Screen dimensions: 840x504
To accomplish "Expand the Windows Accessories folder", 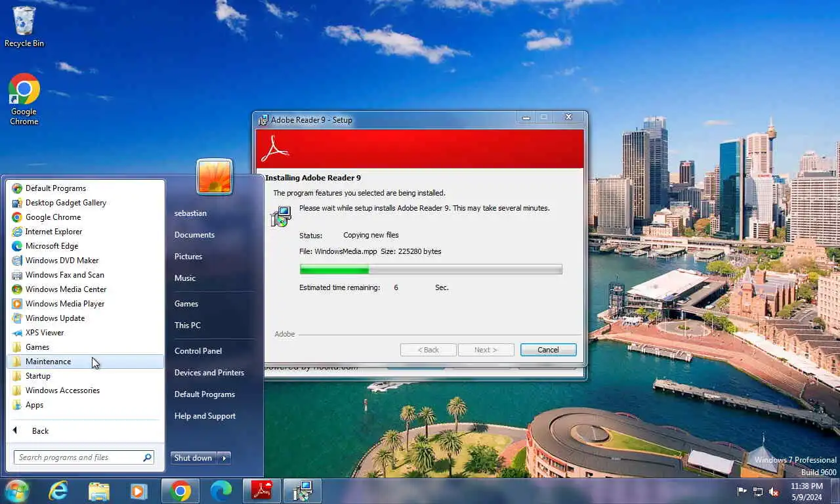I will coord(85,390).
